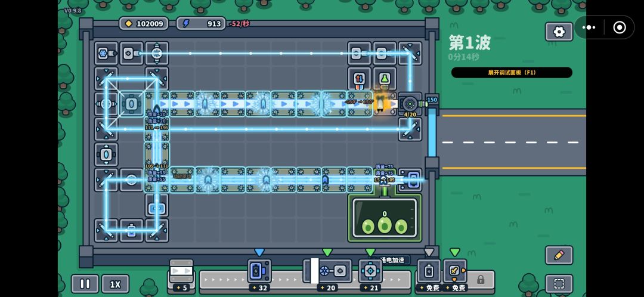Viewport: 644px width, 297px height.
Task: Open the pencil edit mode
Action: point(559,255)
